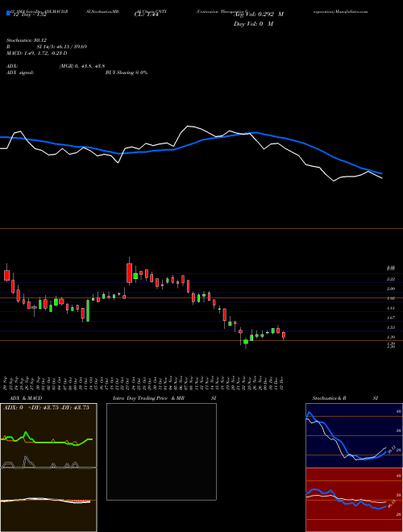Click the 'MACD: 1.49, 1.72, -0.23 D' readout
Screen dimensions: 403x532
(x=37, y=53)
